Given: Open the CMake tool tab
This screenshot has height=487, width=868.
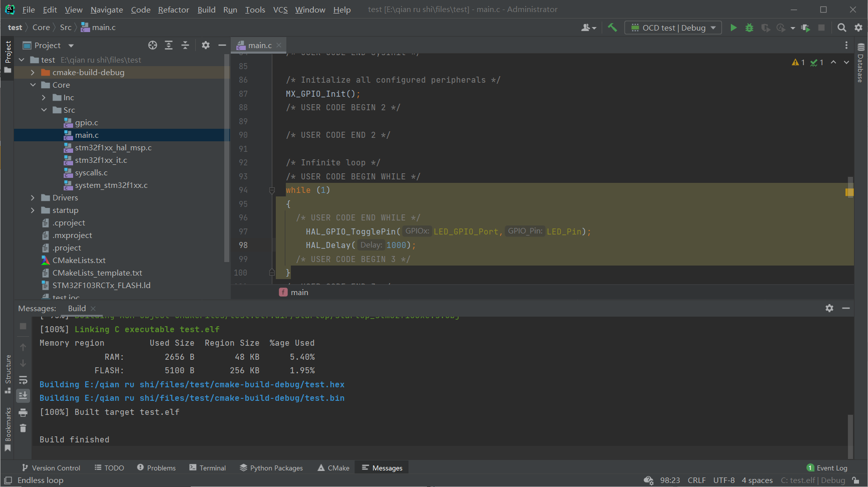Looking at the screenshot, I should tap(333, 467).
